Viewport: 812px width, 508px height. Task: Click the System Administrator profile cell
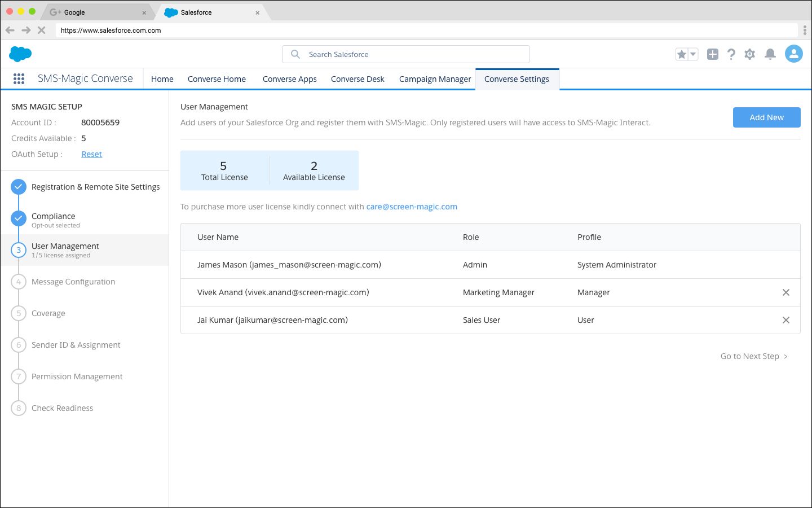pyautogui.click(x=617, y=265)
